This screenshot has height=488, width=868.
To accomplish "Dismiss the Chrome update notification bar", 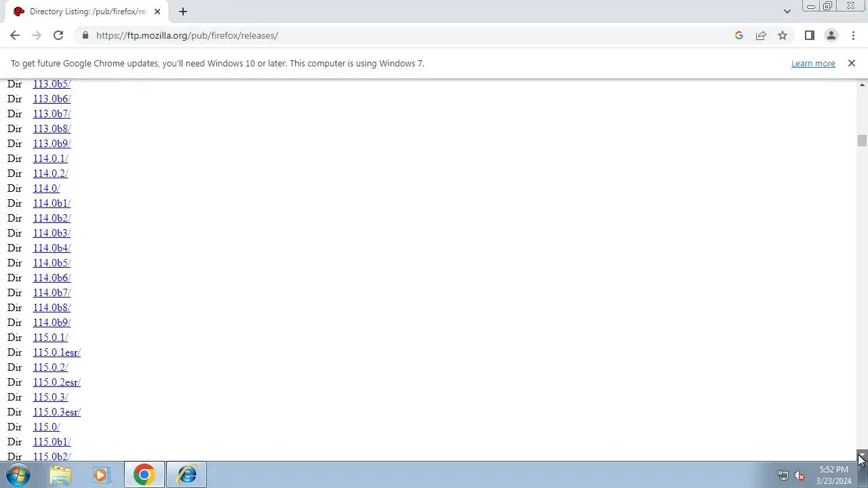I will point(851,63).
